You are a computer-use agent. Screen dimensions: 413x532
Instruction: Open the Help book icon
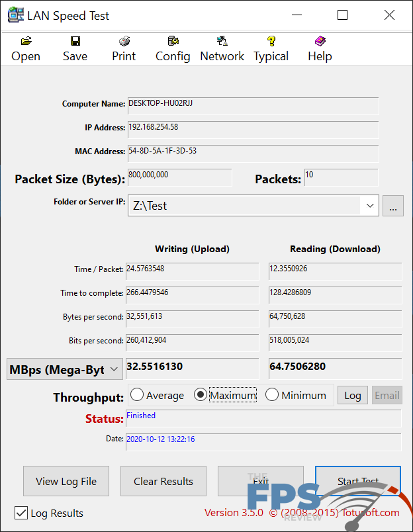click(x=320, y=41)
